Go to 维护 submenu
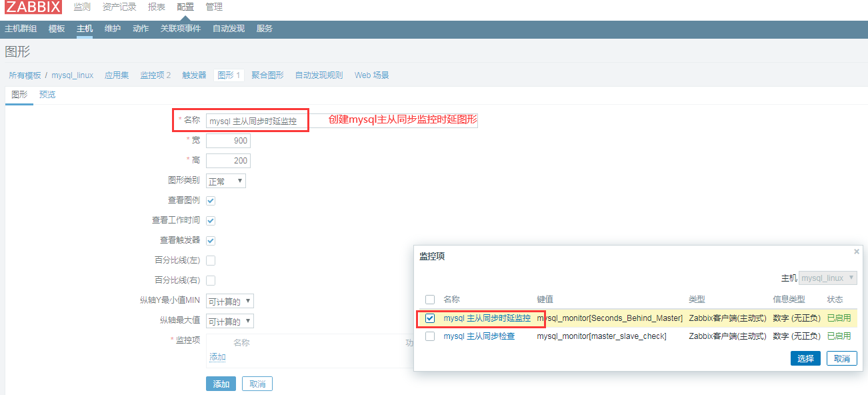868x395 pixels. pyautogui.click(x=113, y=29)
